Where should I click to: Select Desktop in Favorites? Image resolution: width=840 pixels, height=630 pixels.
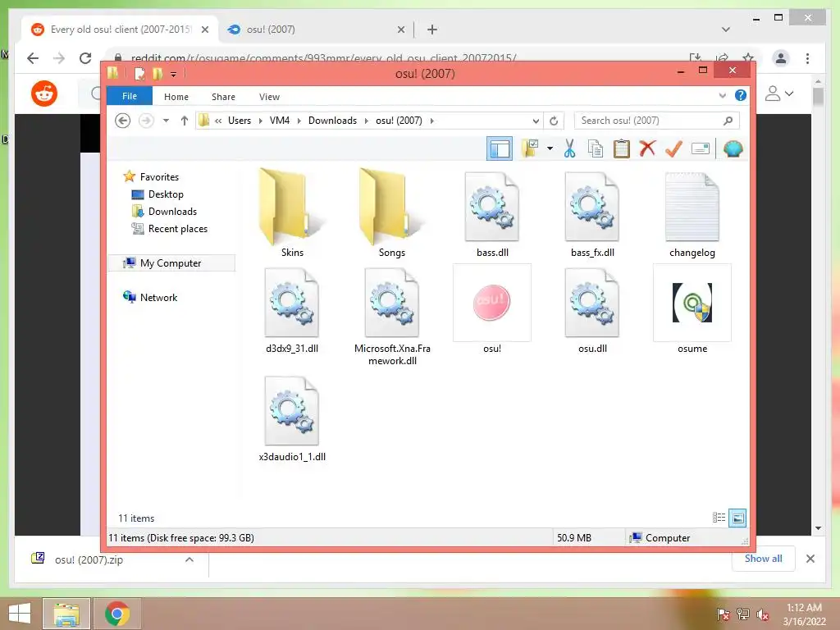tap(157, 194)
